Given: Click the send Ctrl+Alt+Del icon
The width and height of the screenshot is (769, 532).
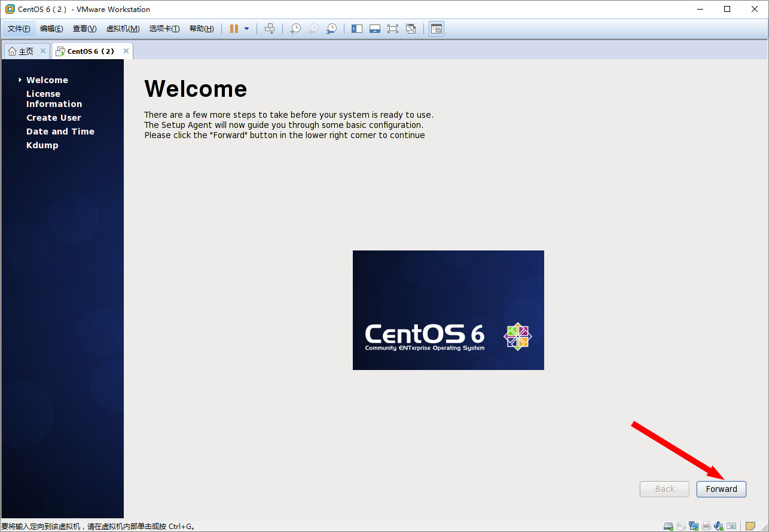Looking at the screenshot, I should pyautogui.click(x=270, y=29).
